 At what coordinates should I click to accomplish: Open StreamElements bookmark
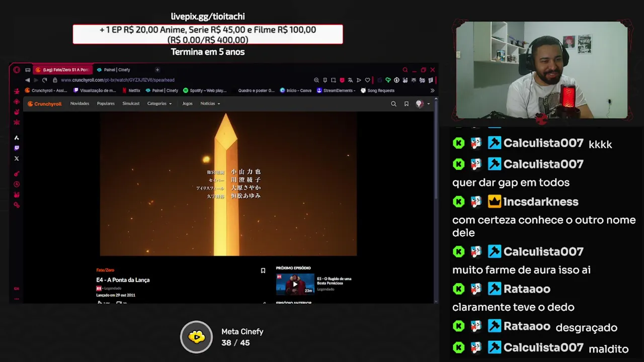[337, 90]
